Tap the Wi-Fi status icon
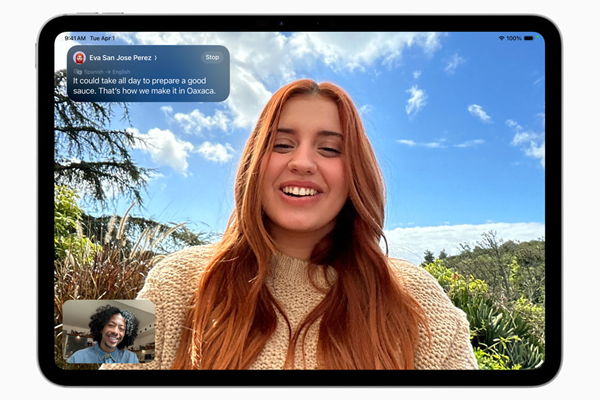This screenshot has height=400, width=600. coord(501,38)
